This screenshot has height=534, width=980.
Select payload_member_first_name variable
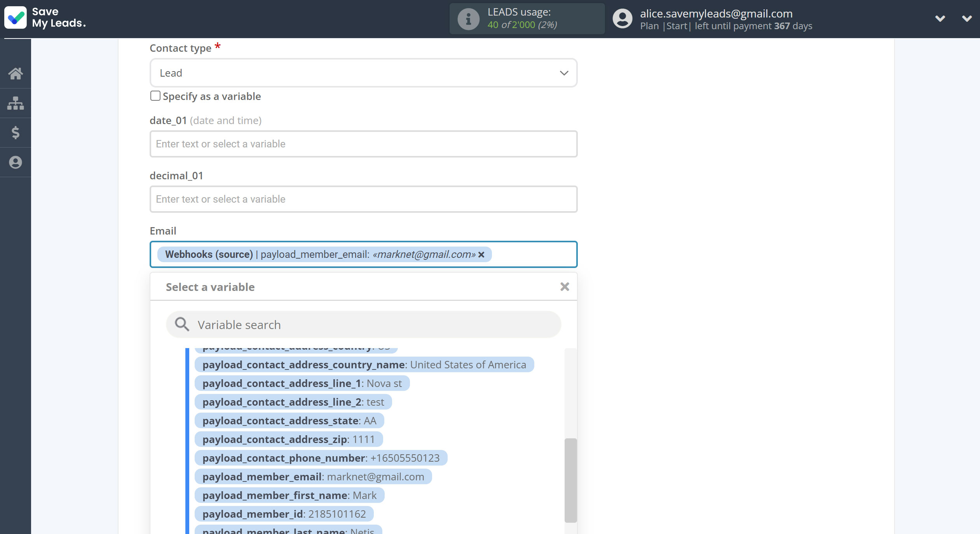pyautogui.click(x=289, y=495)
